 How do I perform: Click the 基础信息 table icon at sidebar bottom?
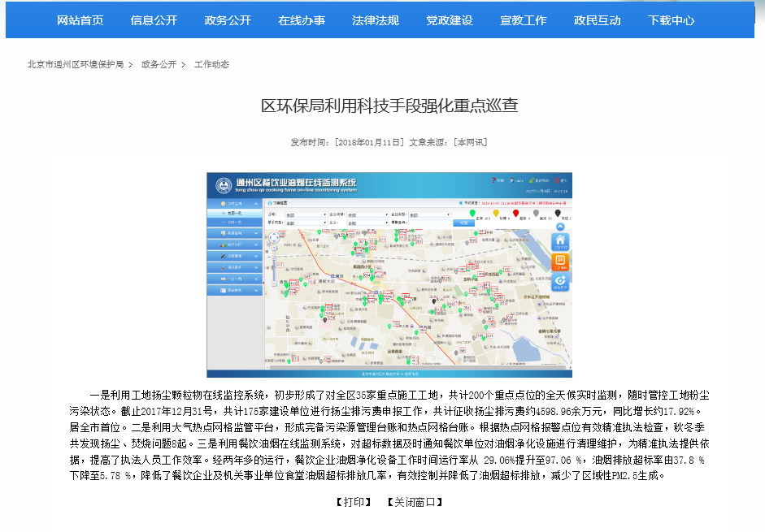[x=223, y=290]
